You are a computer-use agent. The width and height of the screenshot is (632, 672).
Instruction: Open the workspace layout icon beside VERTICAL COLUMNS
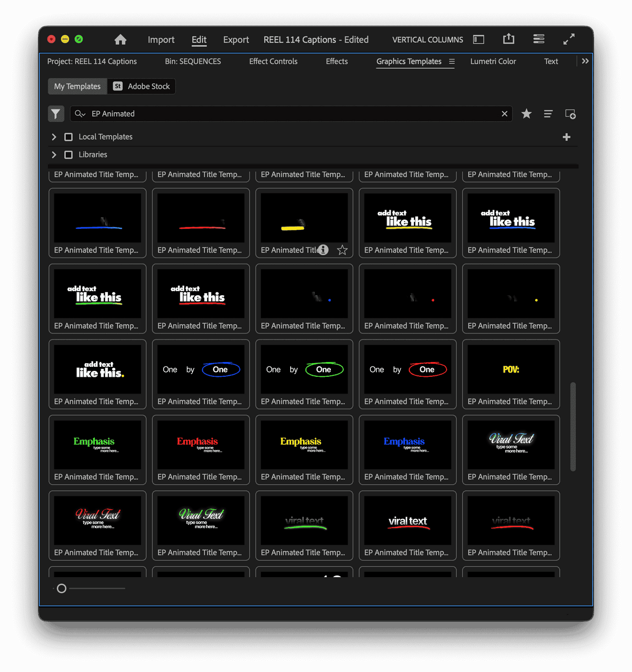pos(478,40)
